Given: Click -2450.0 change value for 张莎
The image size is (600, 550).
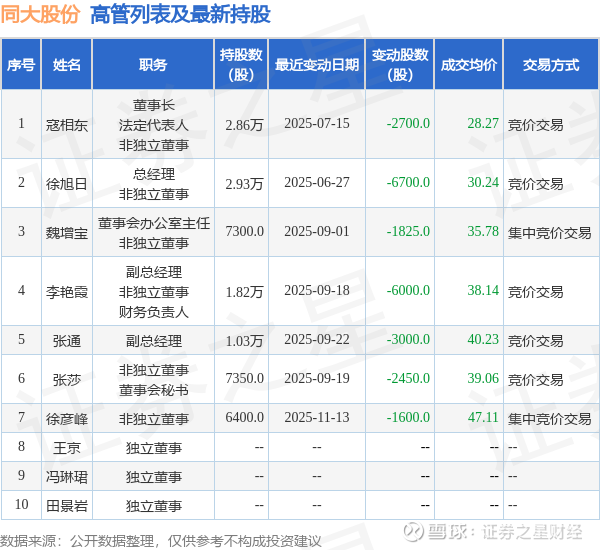Looking at the screenshot, I should (408, 379).
